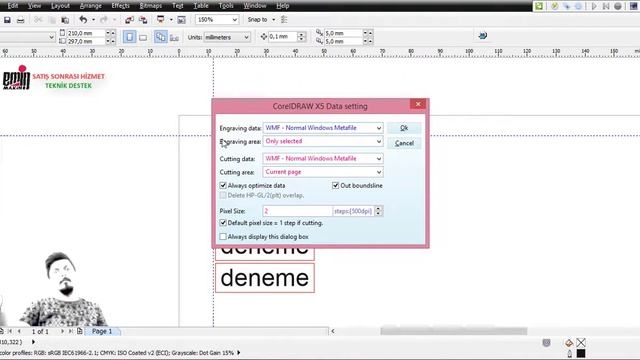Click the green macro manager icon top right
This screenshot has height=360, width=640.
click(539, 6)
